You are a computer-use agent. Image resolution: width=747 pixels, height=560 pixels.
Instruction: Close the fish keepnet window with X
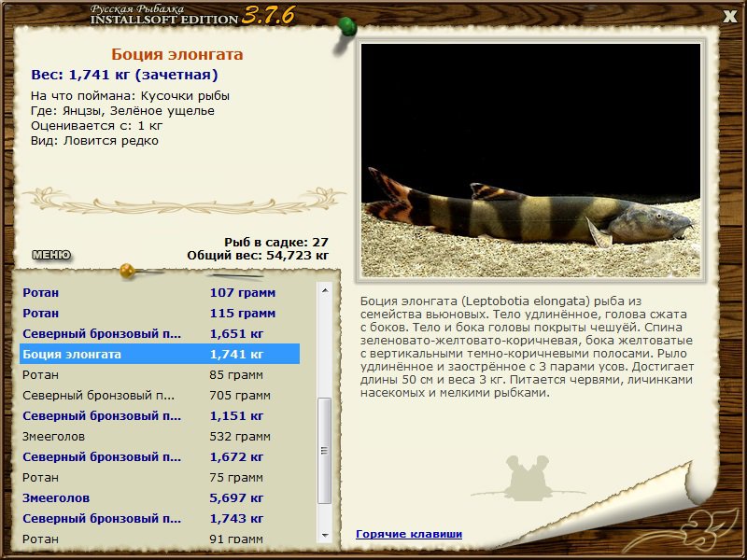729,17
